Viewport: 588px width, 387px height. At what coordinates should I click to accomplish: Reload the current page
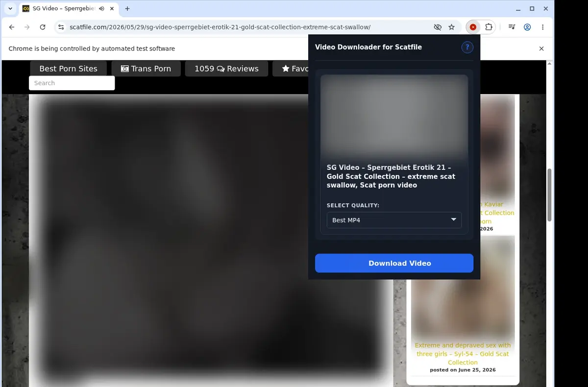click(43, 27)
